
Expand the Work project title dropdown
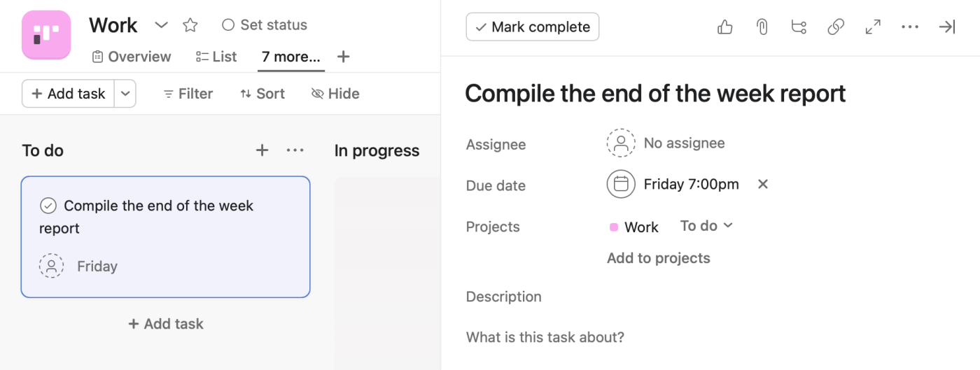click(162, 25)
